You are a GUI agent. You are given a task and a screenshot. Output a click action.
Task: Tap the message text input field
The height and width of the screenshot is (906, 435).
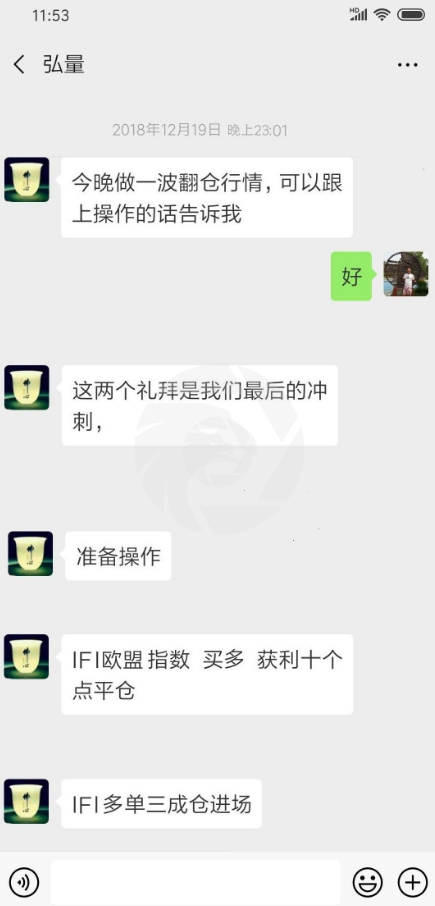coord(196,882)
